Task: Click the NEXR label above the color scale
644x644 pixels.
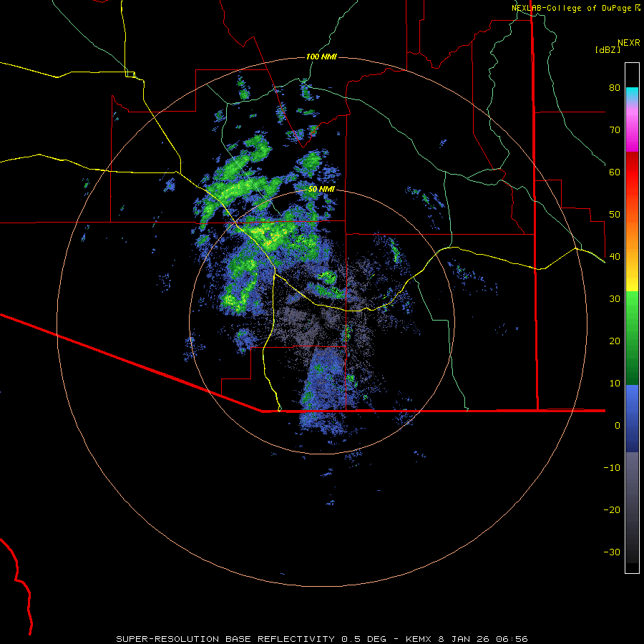Action: pyautogui.click(x=628, y=43)
